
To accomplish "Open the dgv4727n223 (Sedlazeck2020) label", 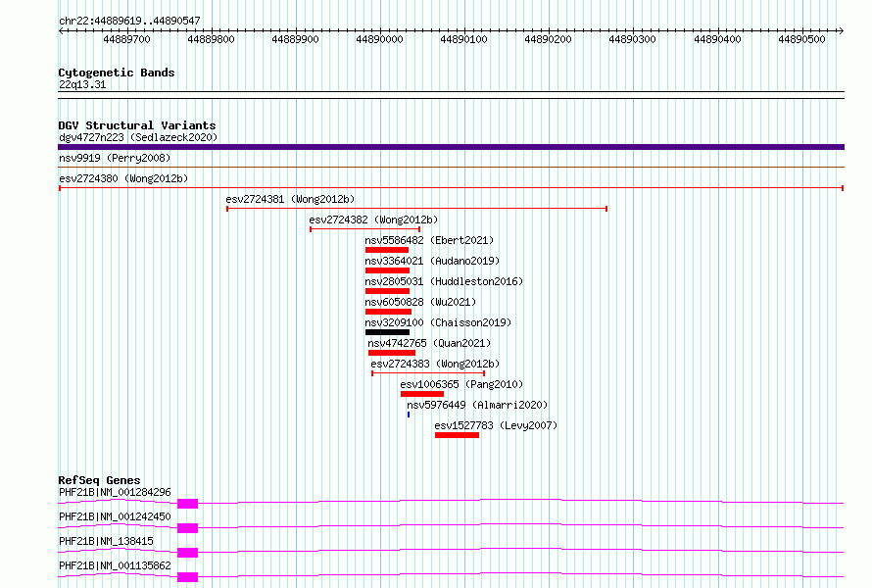I will coord(138,137).
